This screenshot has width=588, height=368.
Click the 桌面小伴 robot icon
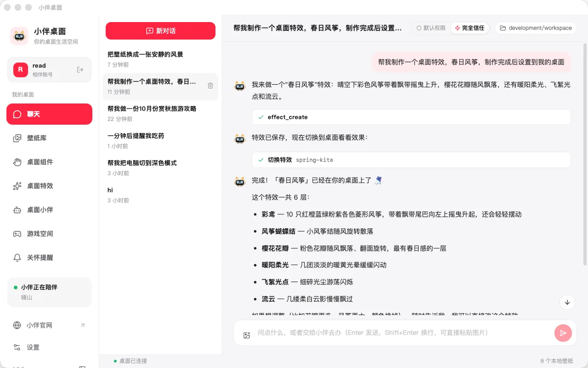(17, 210)
